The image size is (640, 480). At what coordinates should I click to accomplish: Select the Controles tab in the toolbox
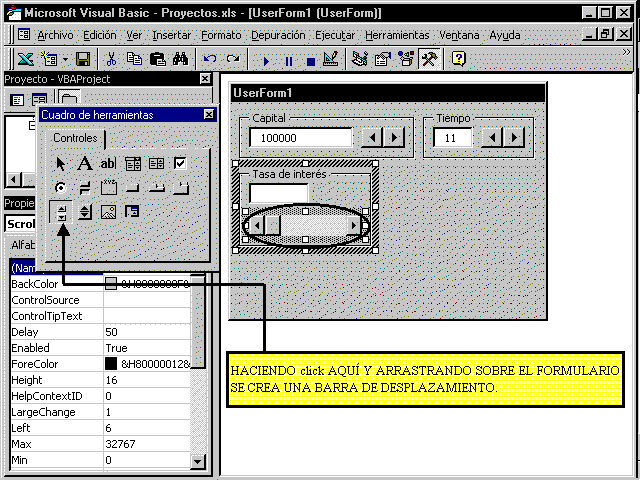point(75,138)
